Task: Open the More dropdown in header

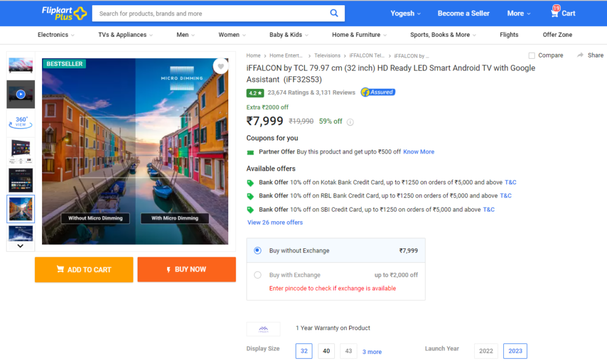Action: pos(519,13)
